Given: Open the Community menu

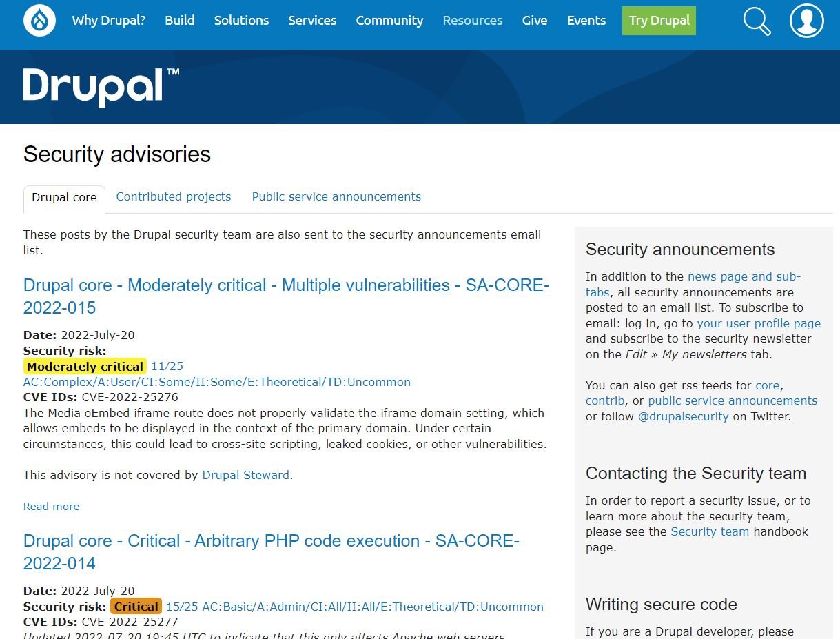Looking at the screenshot, I should pyautogui.click(x=389, y=21).
